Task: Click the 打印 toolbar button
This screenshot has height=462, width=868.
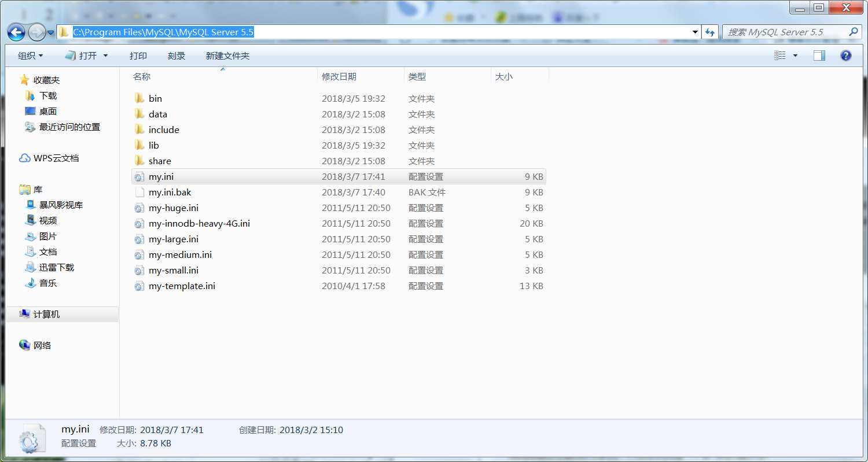Action: (138, 56)
